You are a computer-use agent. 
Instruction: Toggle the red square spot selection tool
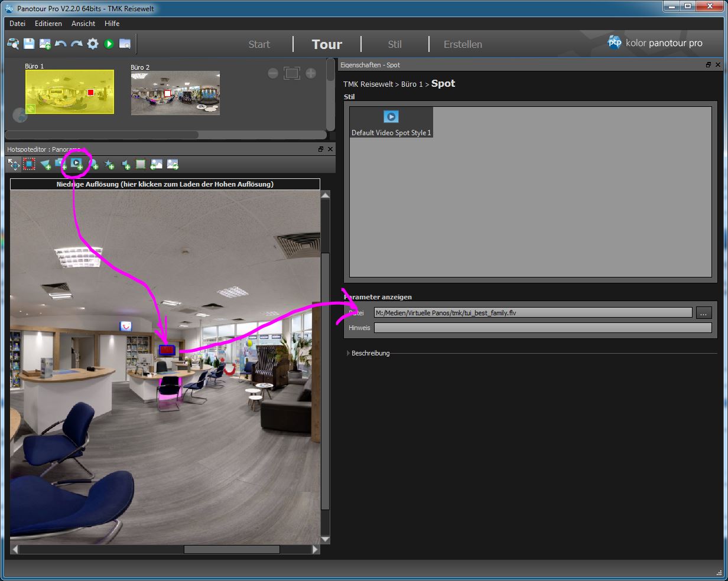[28, 164]
